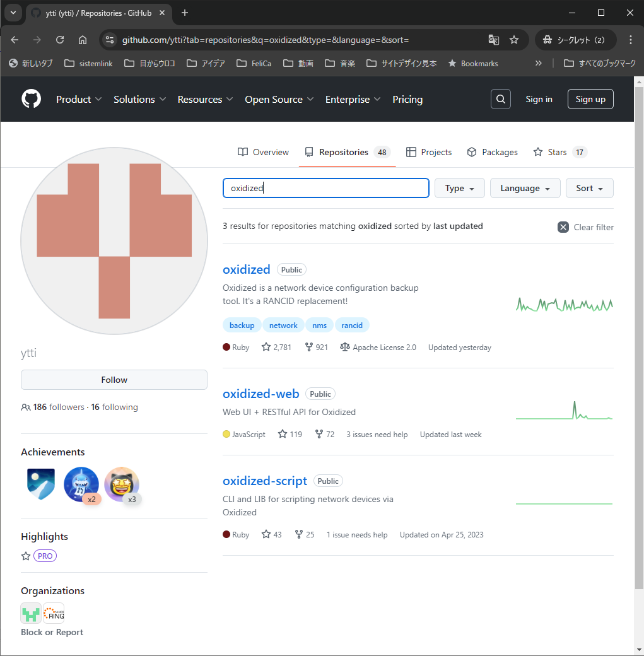This screenshot has width=644, height=656.
Task: Reload the page with the refresh icon
Action: click(x=60, y=40)
